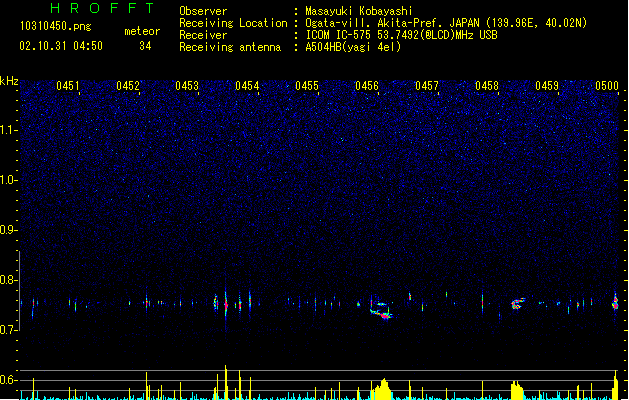The width and height of the screenshot is (629, 400).
Task: Click the ICOM IC-575 53.7492 MHz USB text
Action: pos(401,35)
